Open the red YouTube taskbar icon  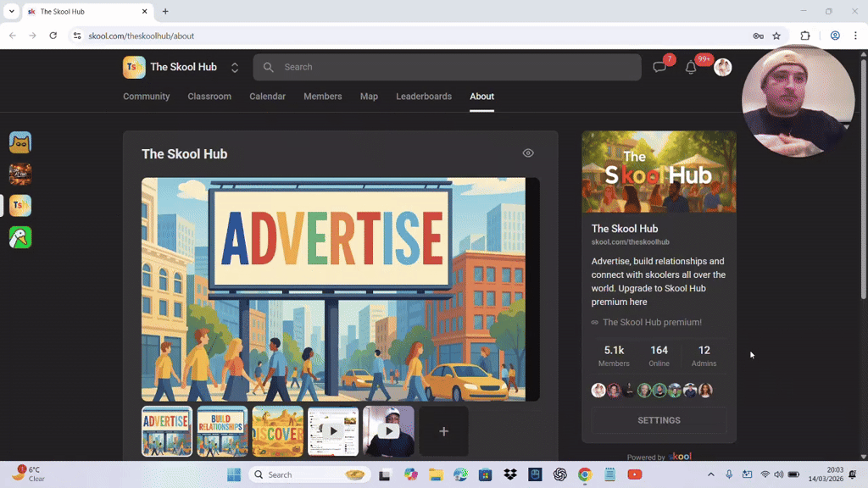(634, 474)
